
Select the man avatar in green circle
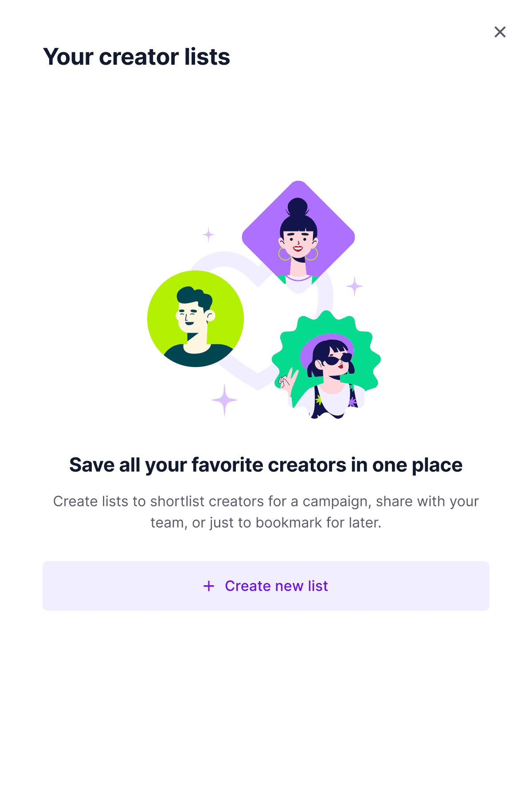[x=196, y=319]
